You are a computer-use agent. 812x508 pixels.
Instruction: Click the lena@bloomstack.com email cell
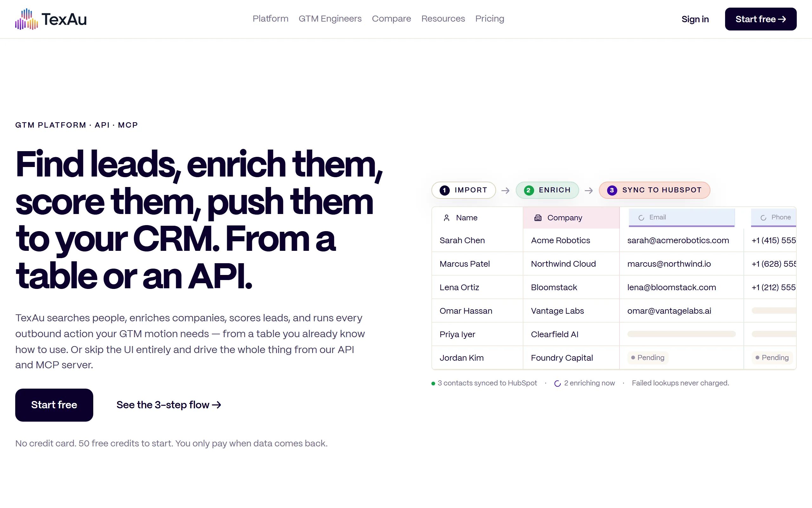(681, 287)
